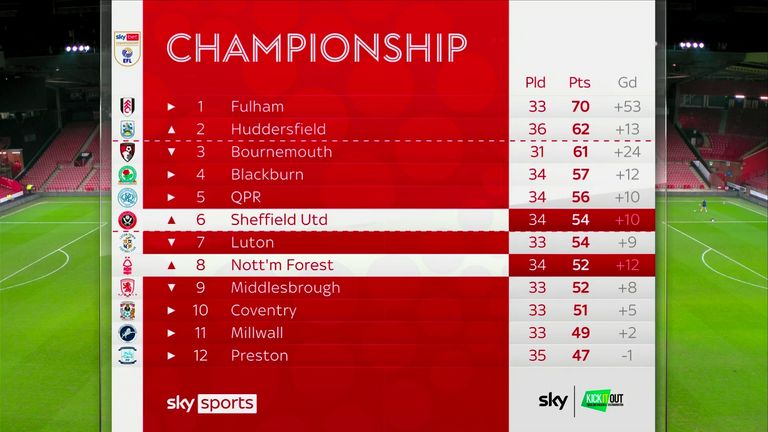Select the Huddersfield club badge
This screenshot has width=768, height=432.
click(127, 129)
